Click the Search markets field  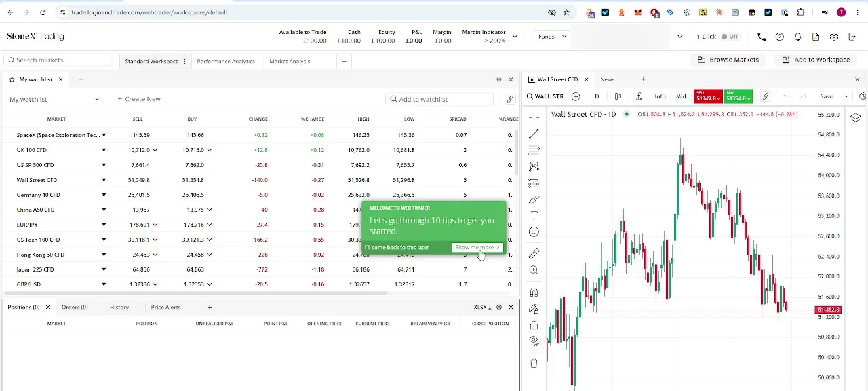coord(59,60)
